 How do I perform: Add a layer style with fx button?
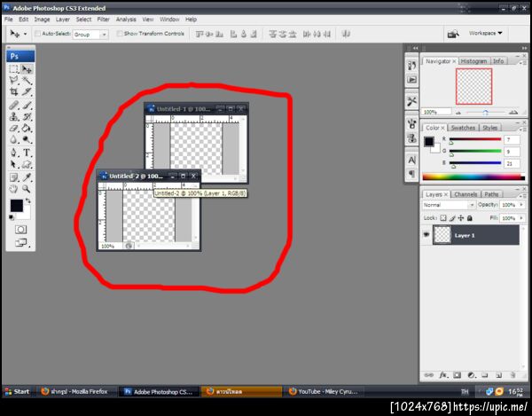443,375
